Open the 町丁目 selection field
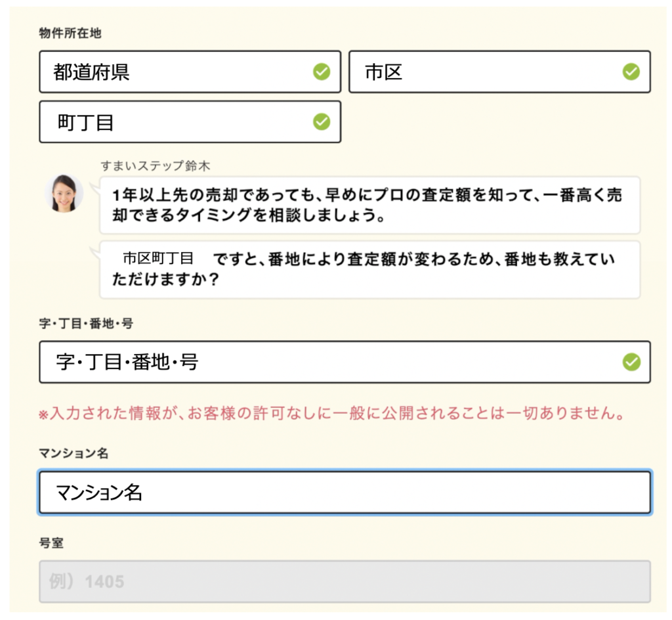Viewport: 672px width, 620px height. [164, 122]
